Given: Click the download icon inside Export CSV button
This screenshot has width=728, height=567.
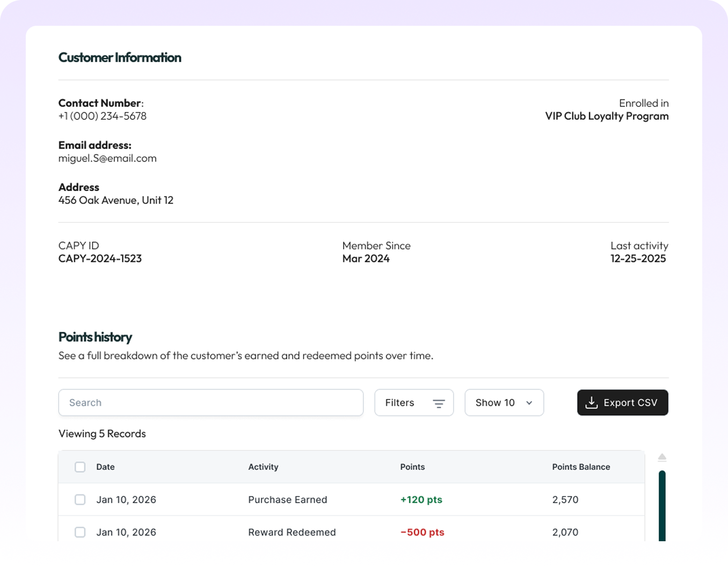Looking at the screenshot, I should 591,403.
